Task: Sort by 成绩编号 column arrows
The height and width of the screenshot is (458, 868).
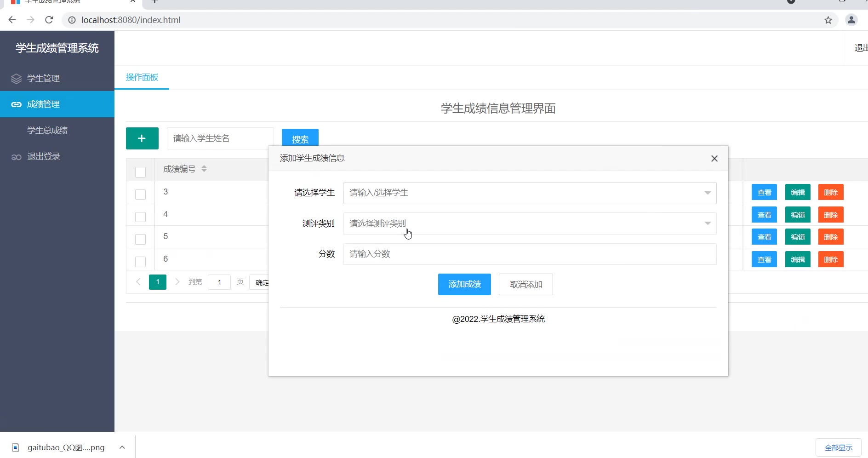Action: click(204, 169)
